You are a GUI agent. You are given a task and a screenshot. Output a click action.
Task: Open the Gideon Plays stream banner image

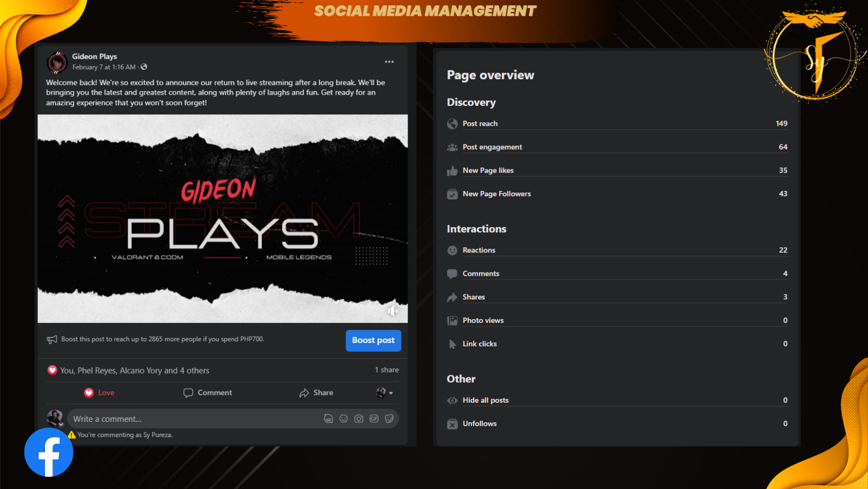223,219
